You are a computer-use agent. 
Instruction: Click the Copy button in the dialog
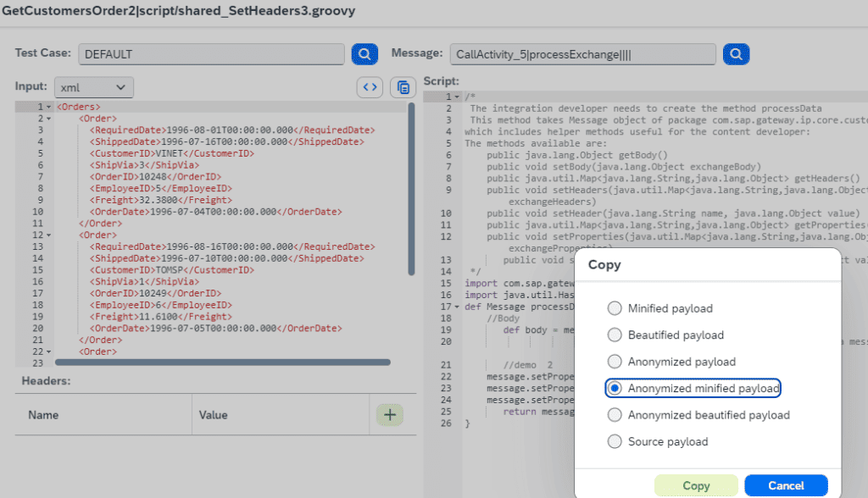coord(696,485)
